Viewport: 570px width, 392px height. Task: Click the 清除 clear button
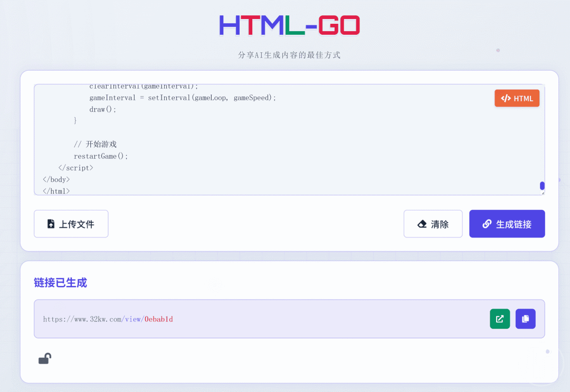pyautogui.click(x=433, y=224)
